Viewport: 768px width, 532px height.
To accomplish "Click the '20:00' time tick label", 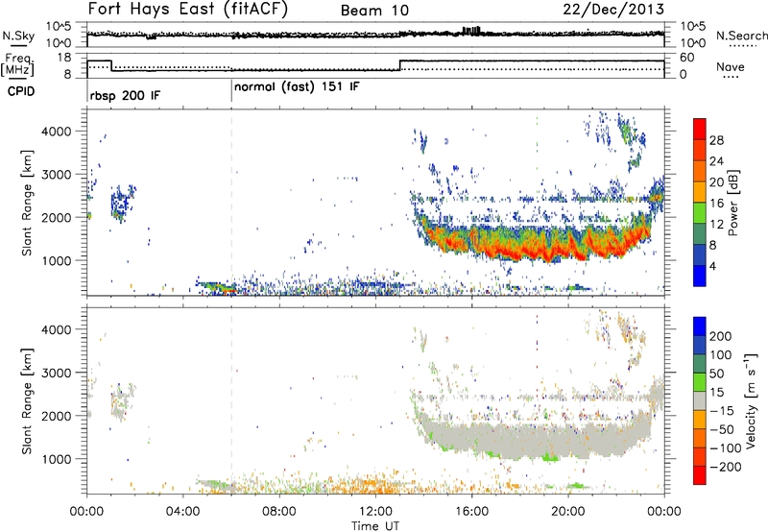I will [568, 512].
